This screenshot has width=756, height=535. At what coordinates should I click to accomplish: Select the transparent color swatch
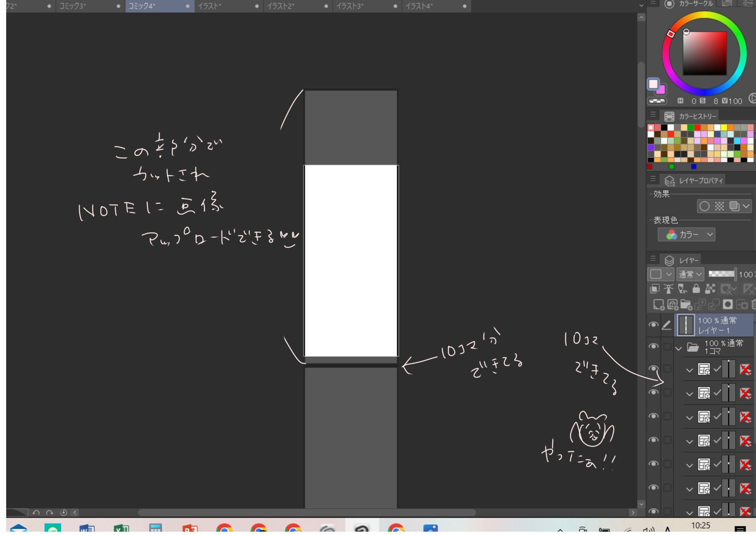click(x=657, y=101)
